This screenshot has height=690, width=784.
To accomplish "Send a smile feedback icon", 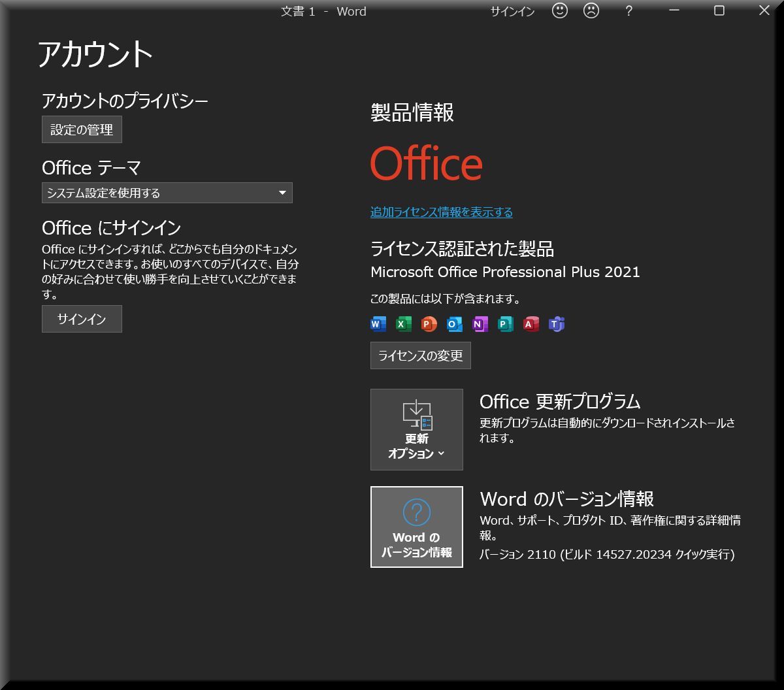I will click(560, 10).
